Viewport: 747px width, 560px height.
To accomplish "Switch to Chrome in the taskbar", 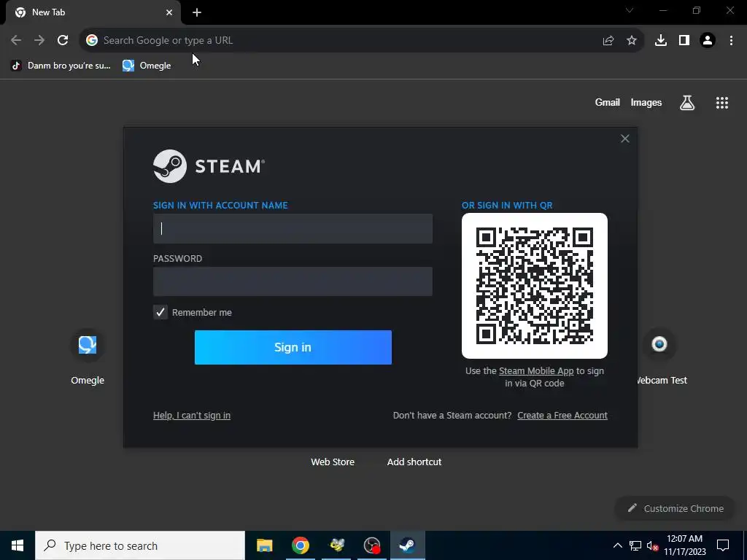I will click(x=301, y=545).
